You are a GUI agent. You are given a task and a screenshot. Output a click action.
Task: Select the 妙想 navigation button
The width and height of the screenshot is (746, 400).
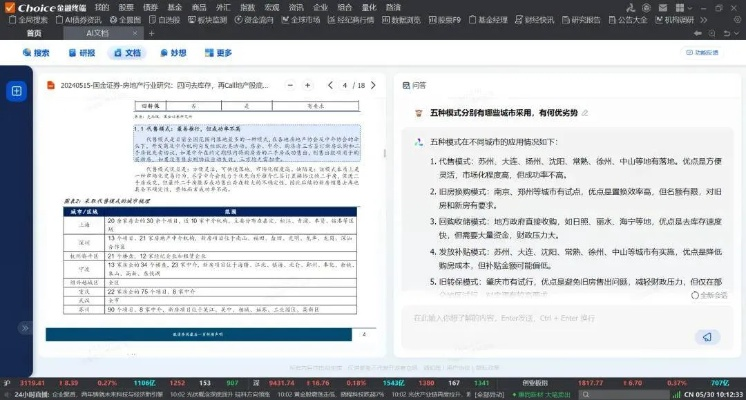172,53
